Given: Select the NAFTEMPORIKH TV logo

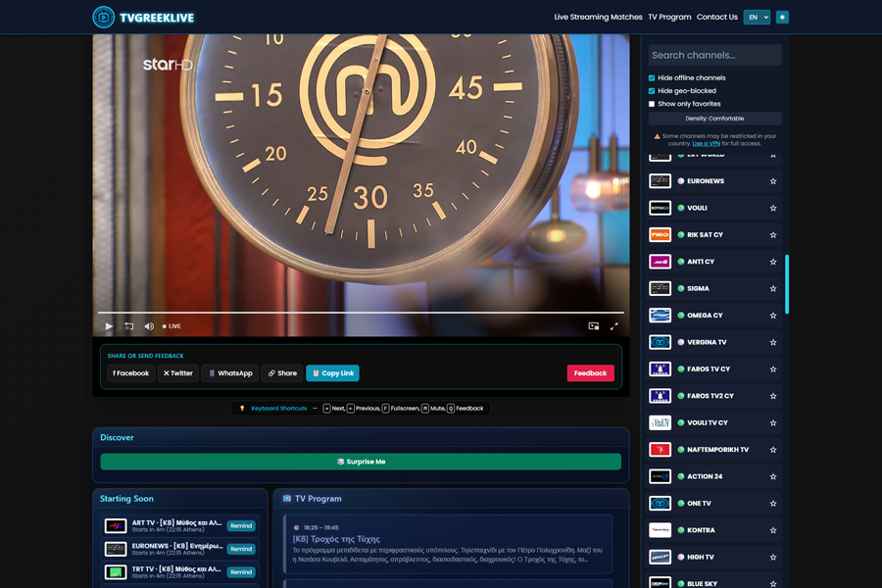Looking at the screenshot, I should [x=660, y=450].
